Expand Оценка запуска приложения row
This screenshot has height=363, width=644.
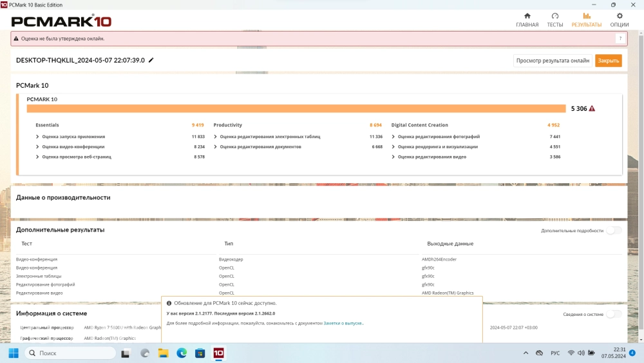pyautogui.click(x=37, y=137)
